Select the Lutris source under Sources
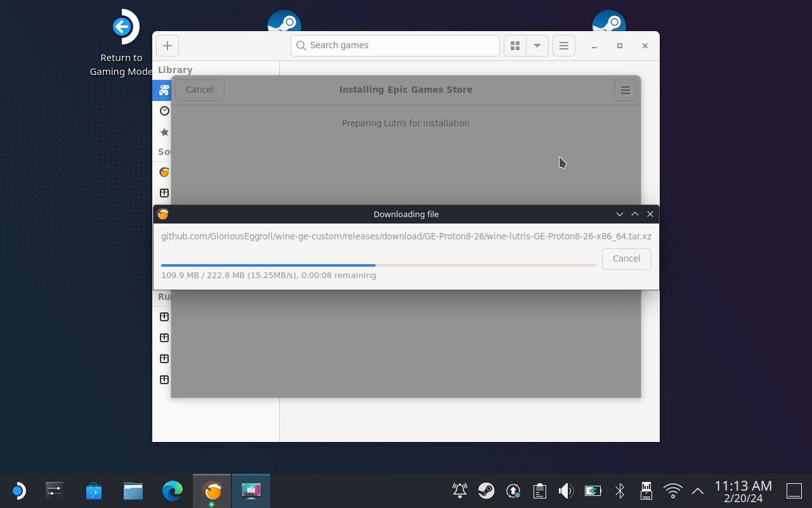Viewport: 812px width, 508px height. (164, 172)
